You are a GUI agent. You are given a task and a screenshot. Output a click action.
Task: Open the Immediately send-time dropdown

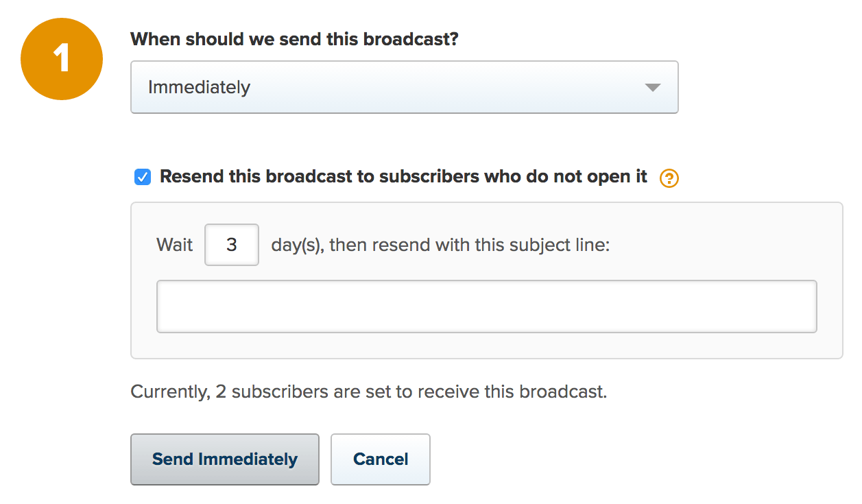point(404,87)
